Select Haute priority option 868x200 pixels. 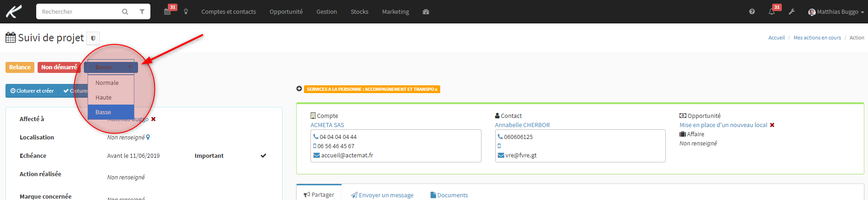pos(111,98)
